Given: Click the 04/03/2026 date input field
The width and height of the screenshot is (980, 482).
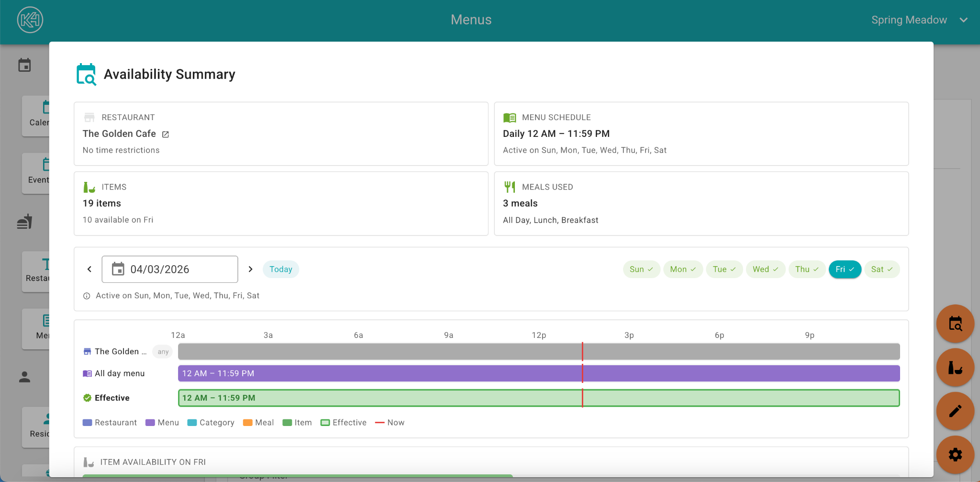Looking at the screenshot, I should click(x=170, y=269).
